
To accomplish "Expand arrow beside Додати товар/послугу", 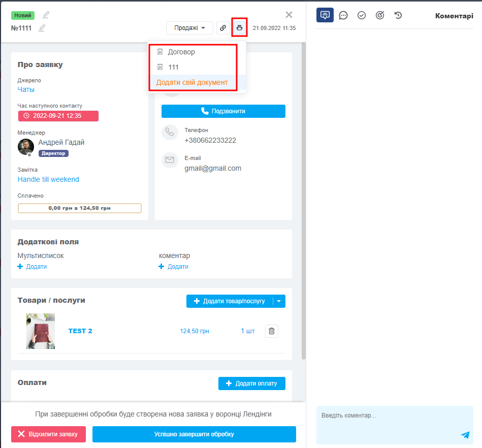I will [279, 301].
